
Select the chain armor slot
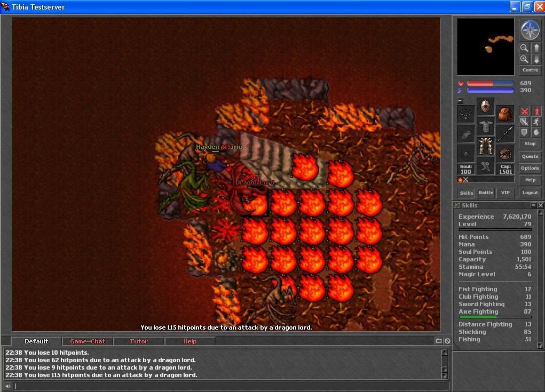pos(486,126)
